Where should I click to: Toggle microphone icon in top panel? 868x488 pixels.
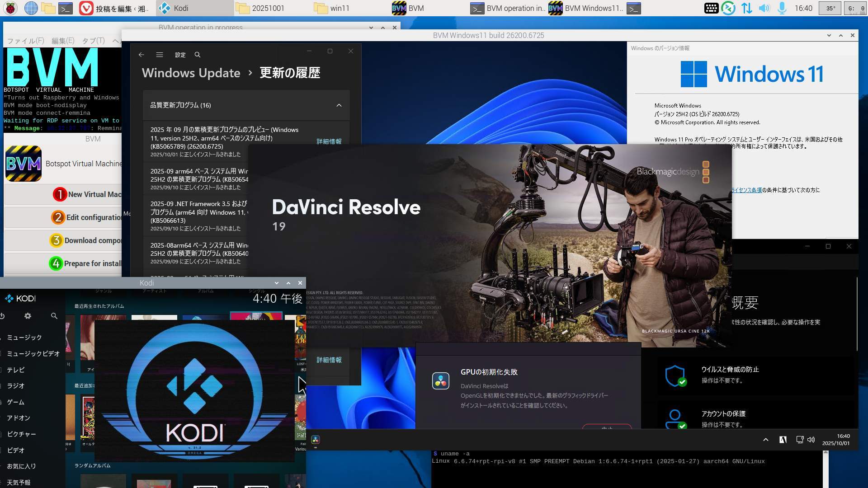click(x=782, y=8)
